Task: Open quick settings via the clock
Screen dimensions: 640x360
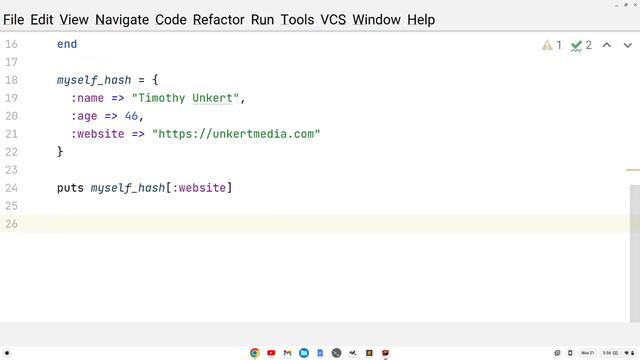Action: point(610,353)
